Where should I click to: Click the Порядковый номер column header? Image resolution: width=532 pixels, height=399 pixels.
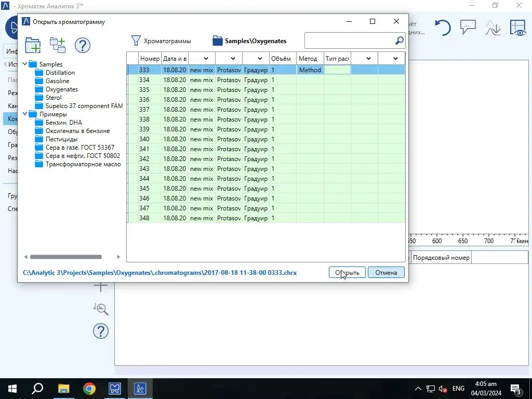click(x=441, y=258)
